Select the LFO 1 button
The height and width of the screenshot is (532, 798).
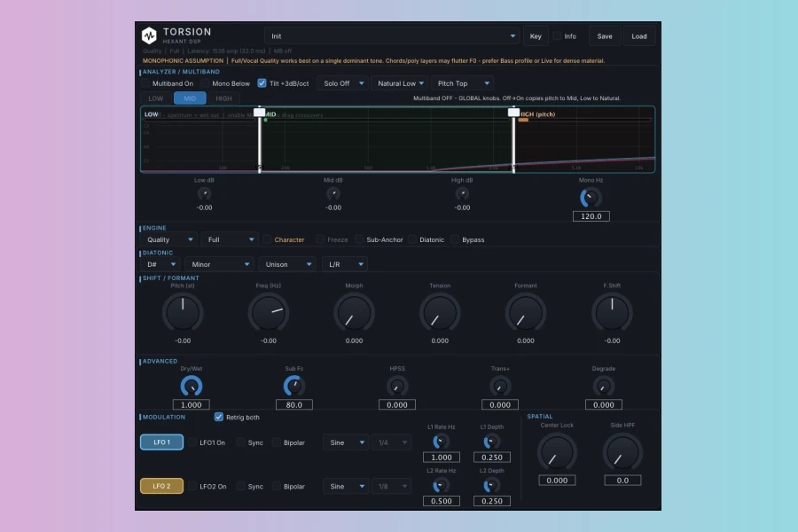pos(162,442)
